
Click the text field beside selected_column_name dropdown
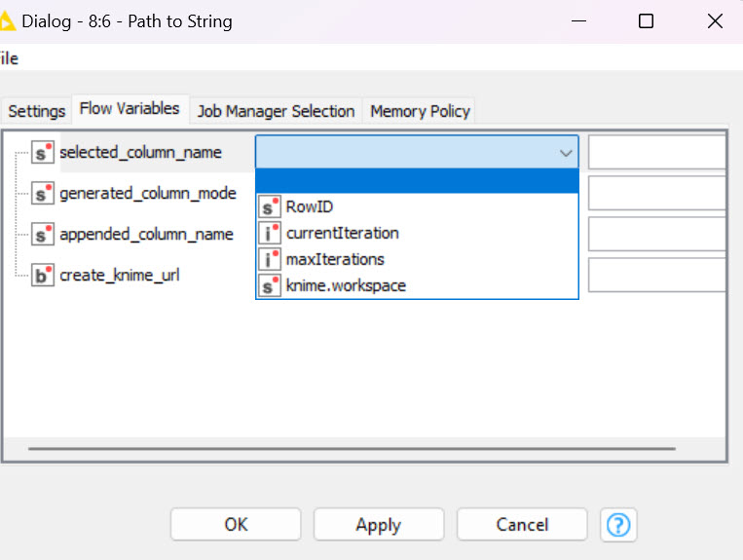(656, 152)
